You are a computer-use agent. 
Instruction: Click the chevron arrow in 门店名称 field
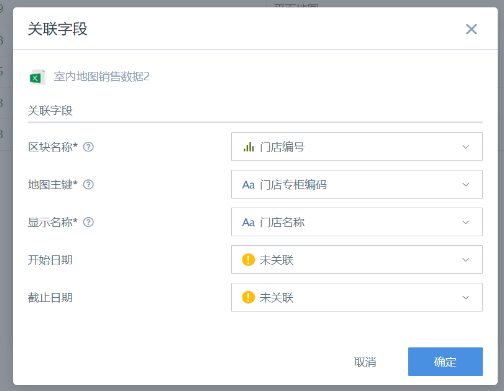[x=466, y=222]
